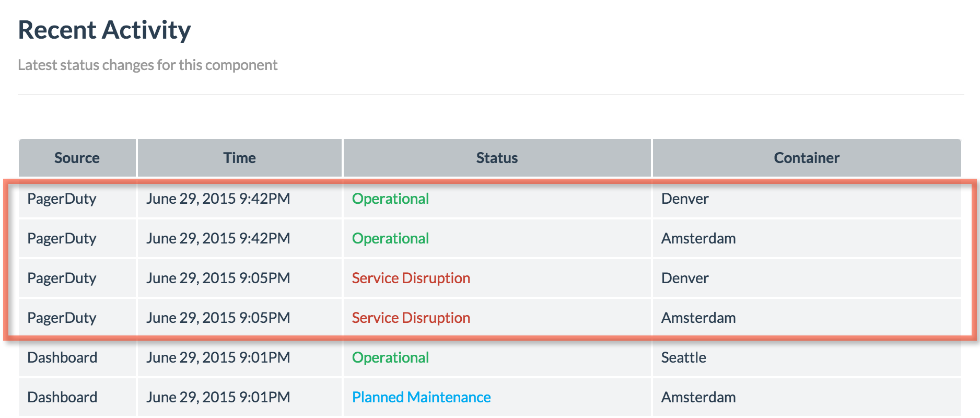This screenshot has height=418, width=980.
Task: Select the Dashboard source in the Seattle row
Action: pos(62,357)
